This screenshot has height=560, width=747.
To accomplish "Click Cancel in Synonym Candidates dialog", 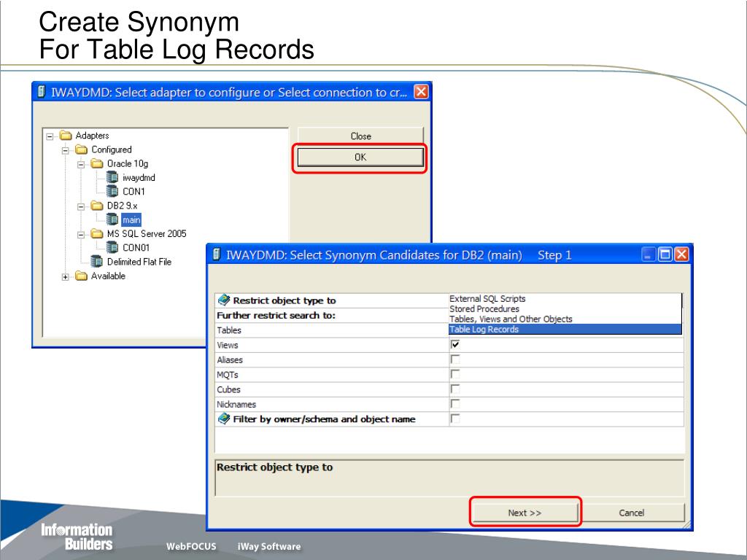I will [x=631, y=513].
